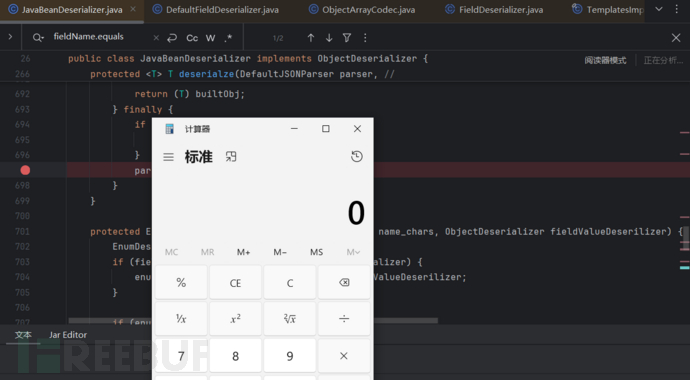Switch to Jar Editor tab

point(68,335)
